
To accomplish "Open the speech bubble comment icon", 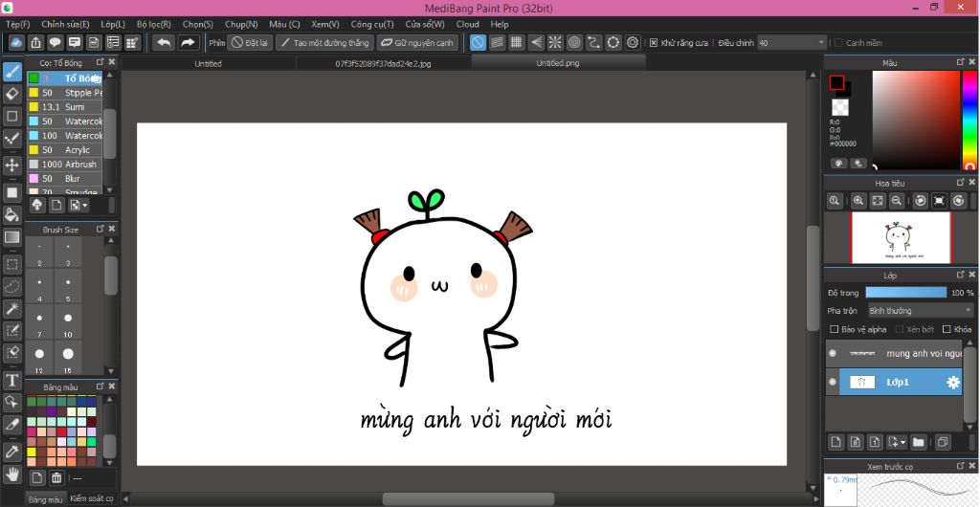I will 56,42.
